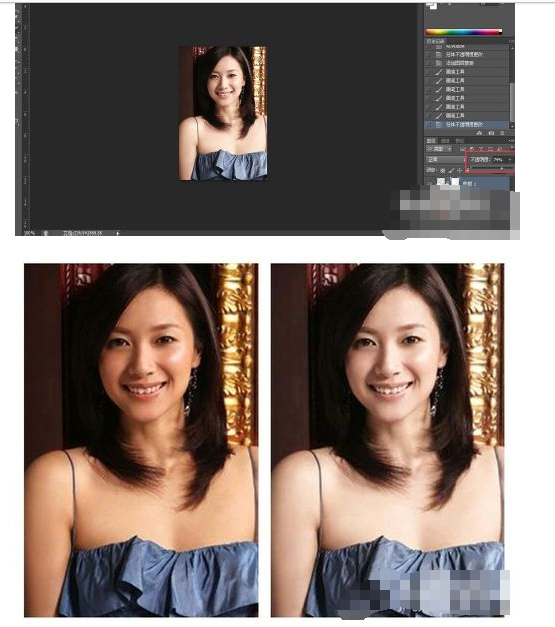Enable the text layer filter icon
Screen dimensions: 555x627
481,149
